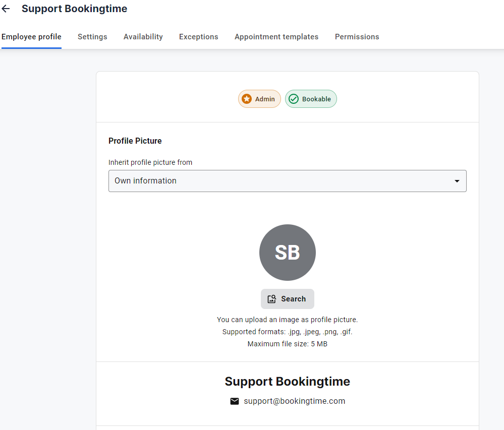
Task: Click the Bookable badge label
Action: [316, 99]
